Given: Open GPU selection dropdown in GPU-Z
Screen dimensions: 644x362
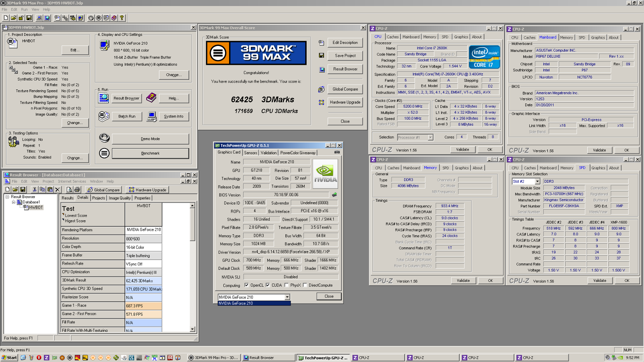Looking at the screenshot, I should point(287,297).
